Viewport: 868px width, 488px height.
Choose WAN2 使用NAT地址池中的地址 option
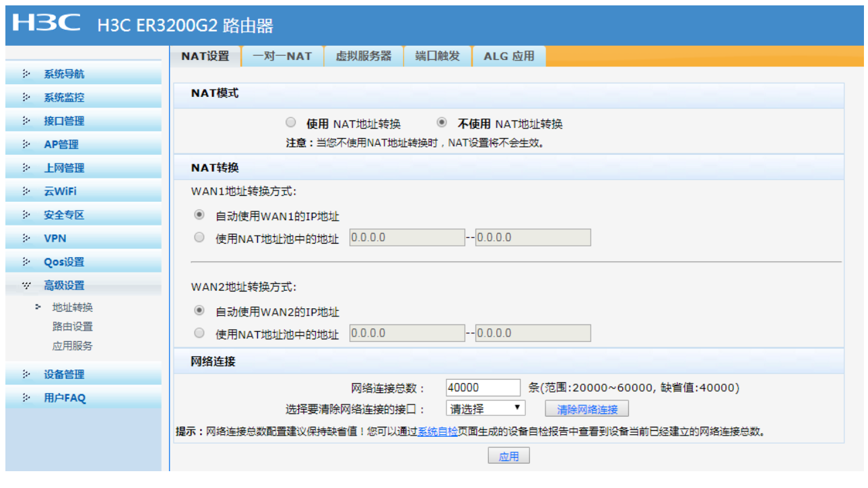199,333
